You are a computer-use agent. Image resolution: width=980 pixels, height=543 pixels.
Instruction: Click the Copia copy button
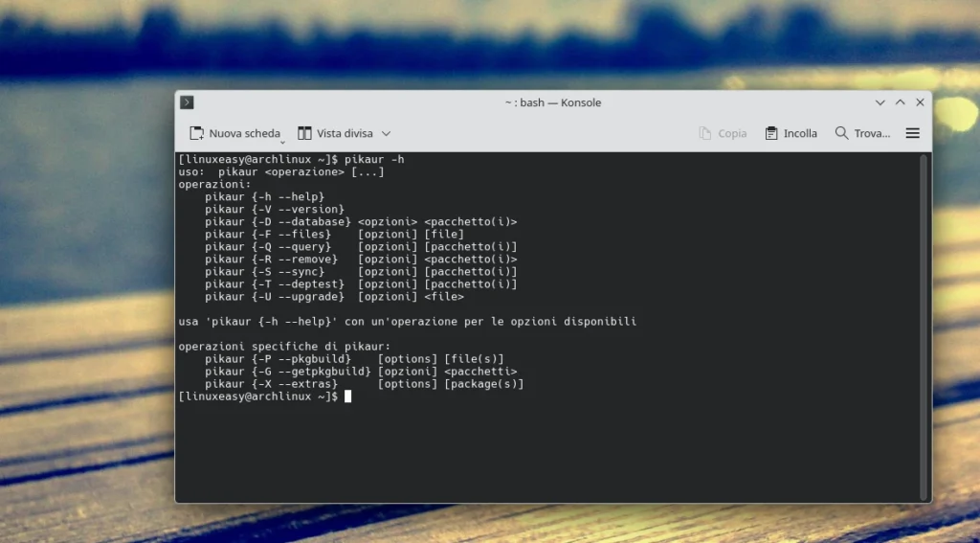(723, 133)
